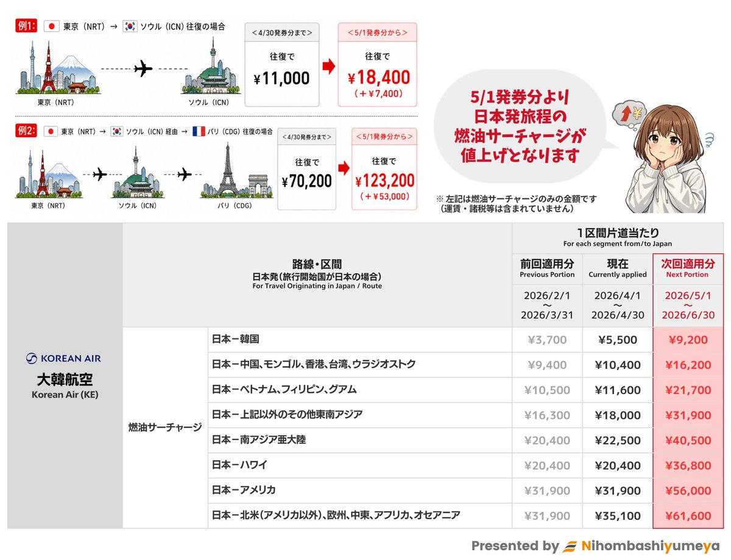Click the South Korea flag in example 2
731x560 pixels.
pyautogui.click(x=117, y=131)
